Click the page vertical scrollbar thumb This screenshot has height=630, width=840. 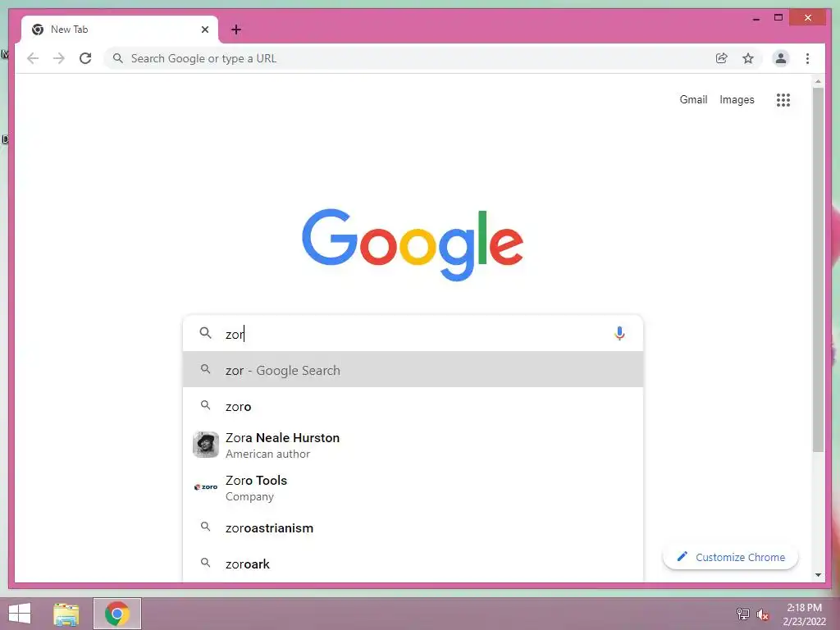(x=818, y=270)
